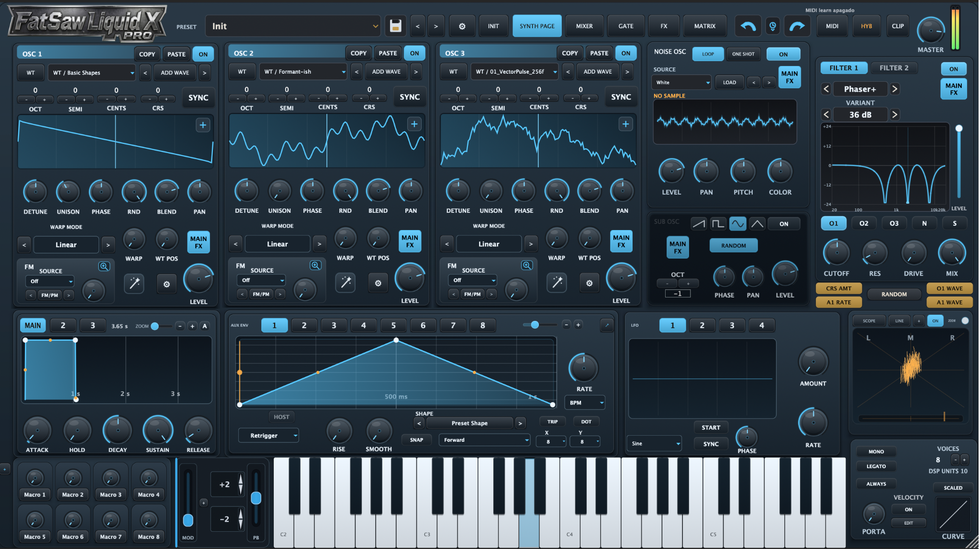Open the noise source White dropdown
Screen dimensions: 980x549
(681, 82)
